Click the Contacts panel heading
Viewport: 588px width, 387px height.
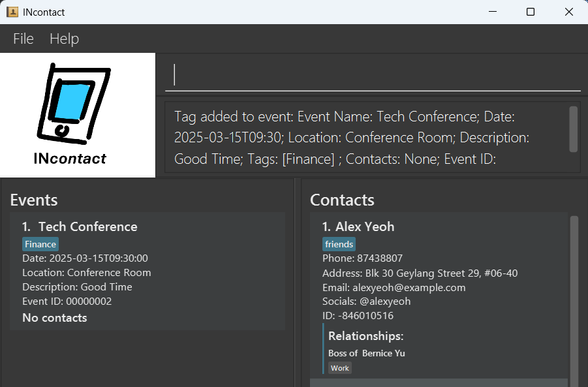(342, 200)
